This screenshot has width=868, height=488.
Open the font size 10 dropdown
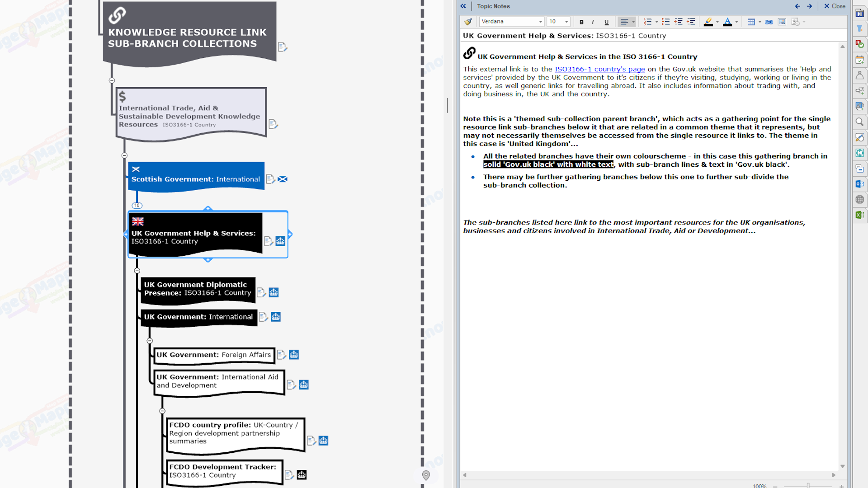pyautogui.click(x=566, y=22)
